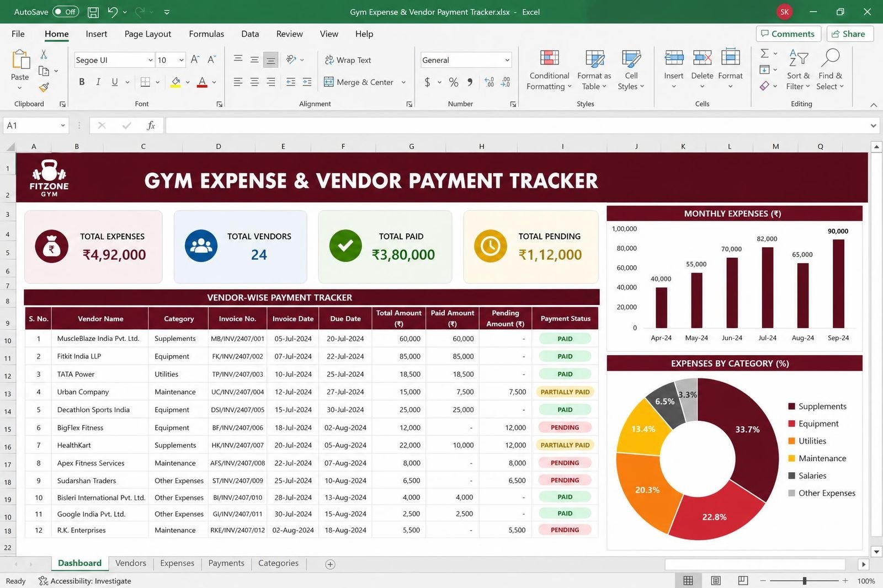Image resolution: width=883 pixels, height=588 pixels.
Task: Select Top Align icon
Action: click(238, 59)
